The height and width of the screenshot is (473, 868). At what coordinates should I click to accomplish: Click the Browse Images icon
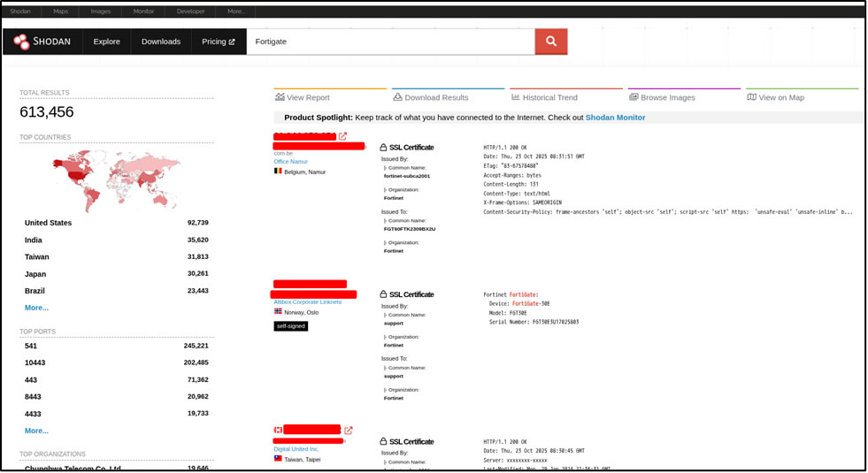[634, 97]
